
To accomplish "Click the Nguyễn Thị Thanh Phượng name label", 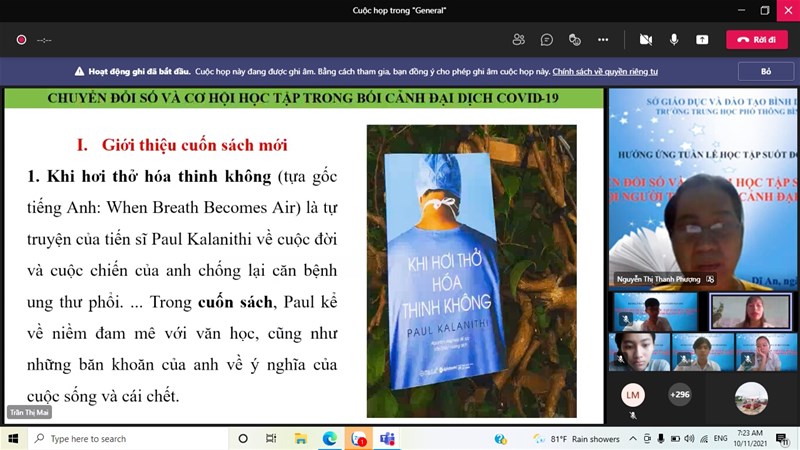I will coord(658,279).
